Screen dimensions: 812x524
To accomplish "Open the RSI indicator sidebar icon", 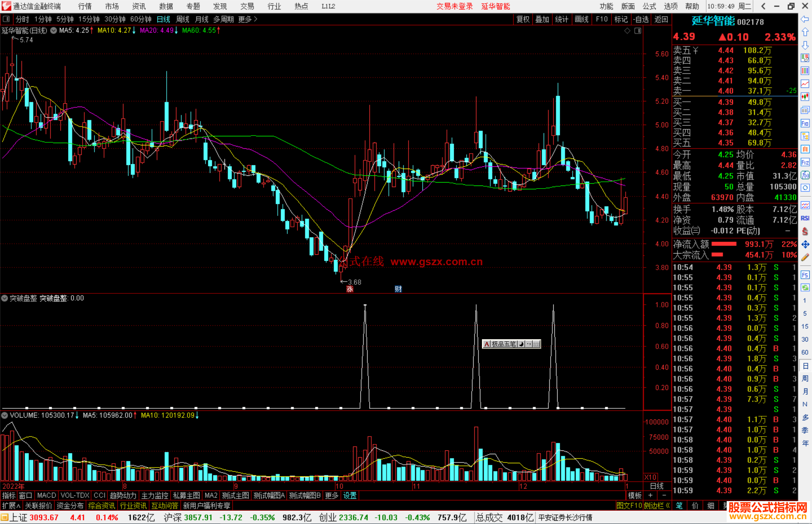I will (805, 218).
